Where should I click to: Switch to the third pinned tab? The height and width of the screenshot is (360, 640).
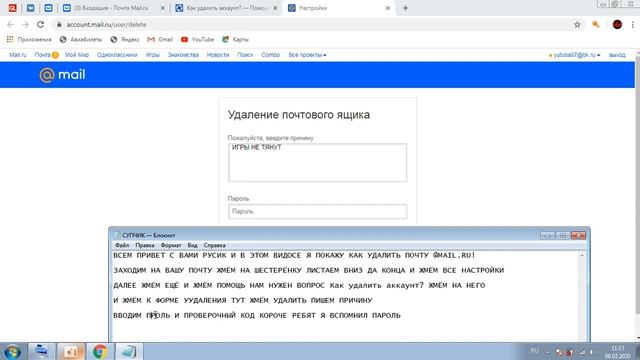[x=49, y=8]
